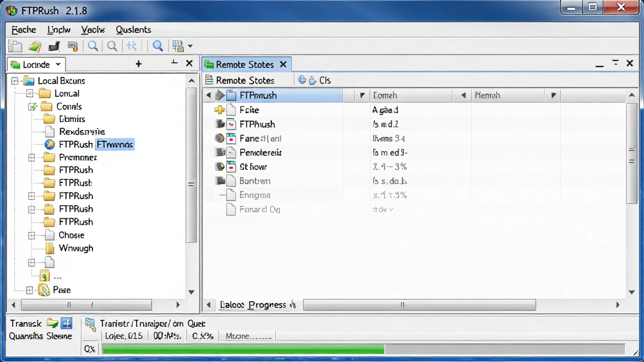Toggle the Conals folder checkbox
The height and width of the screenshot is (362, 644).
[32, 107]
